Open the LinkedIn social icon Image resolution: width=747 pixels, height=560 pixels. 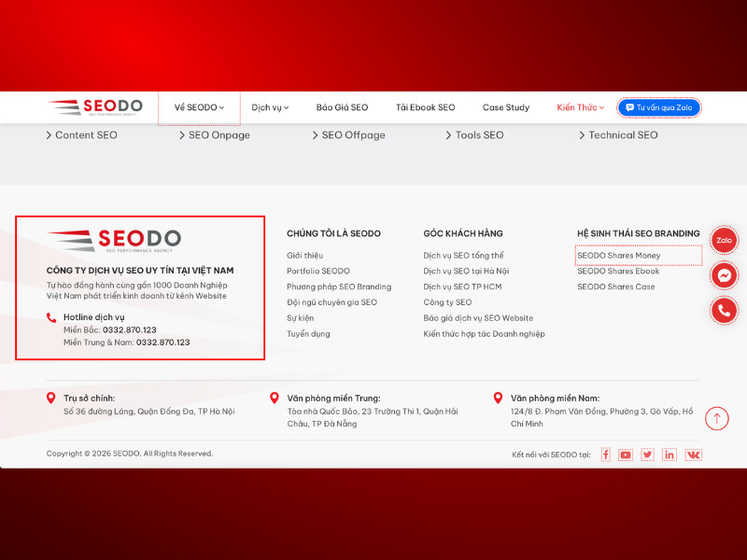click(669, 455)
